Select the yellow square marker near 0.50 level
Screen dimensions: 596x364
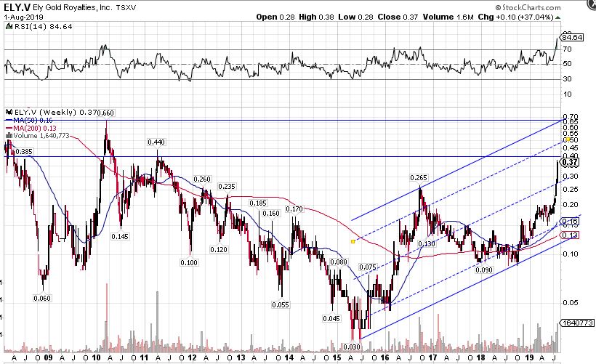568,139
